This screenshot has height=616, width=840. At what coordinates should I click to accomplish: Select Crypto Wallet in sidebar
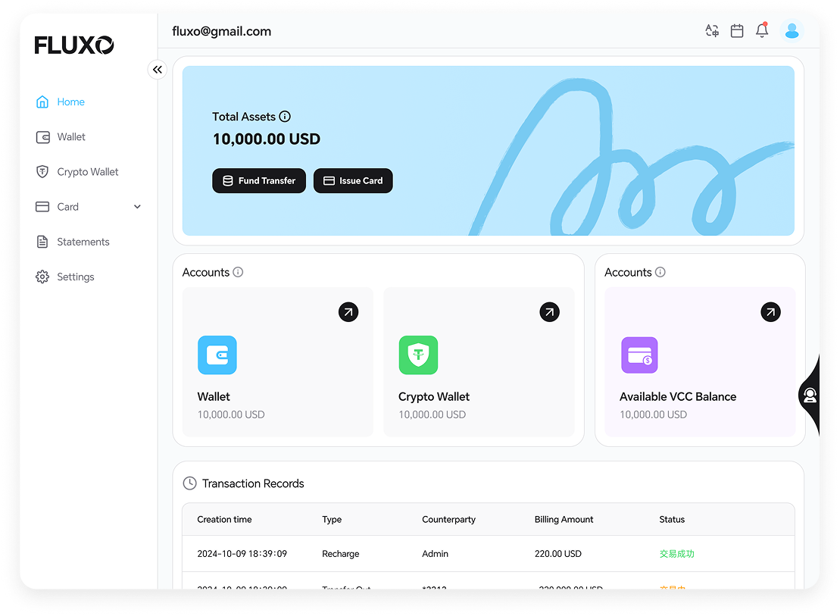87,172
